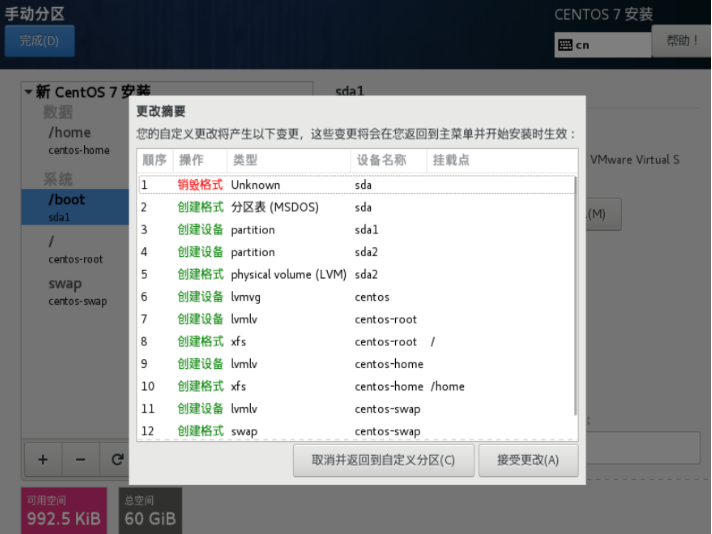The height and width of the screenshot is (534, 712).
Task: Select row 4 partition sda2
Action: pyautogui.click(x=356, y=252)
